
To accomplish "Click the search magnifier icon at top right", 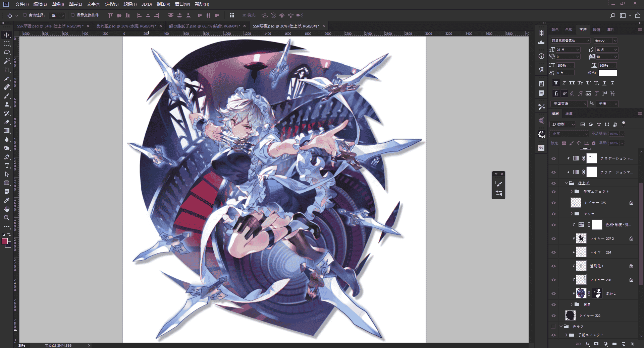I will 613,15.
